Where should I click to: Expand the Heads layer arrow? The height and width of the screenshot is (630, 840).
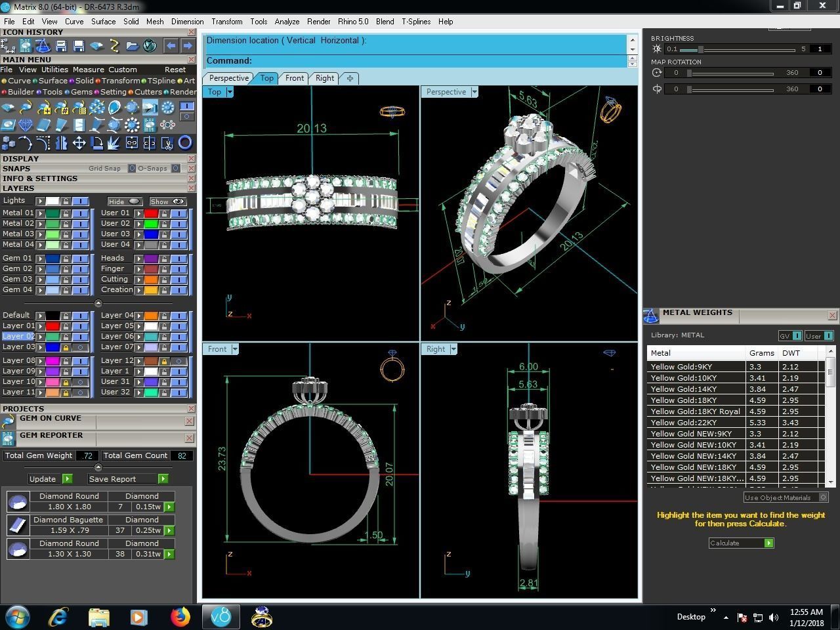point(138,259)
